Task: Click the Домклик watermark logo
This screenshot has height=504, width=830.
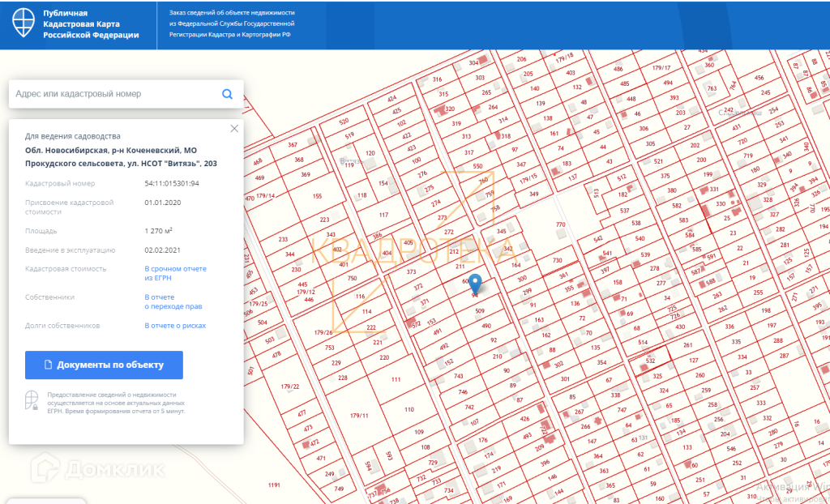Action: coord(97,468)
